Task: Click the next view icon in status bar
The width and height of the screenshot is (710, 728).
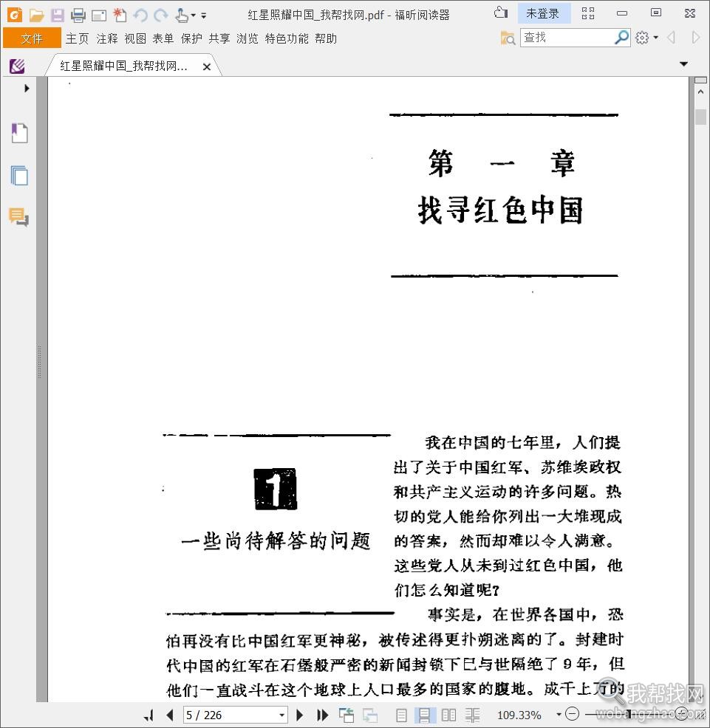Action: (370, 715)
